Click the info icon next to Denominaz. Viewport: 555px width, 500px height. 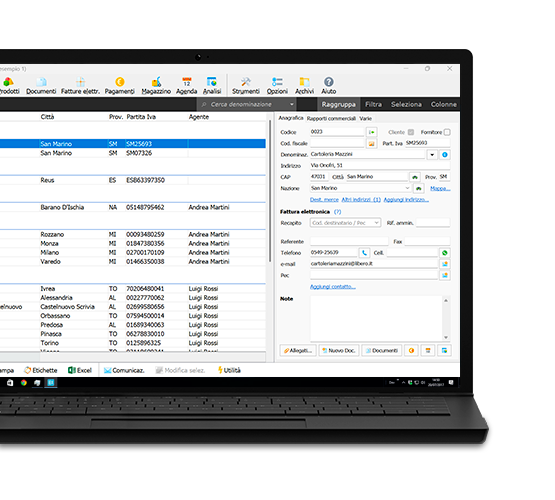[445, 155]
